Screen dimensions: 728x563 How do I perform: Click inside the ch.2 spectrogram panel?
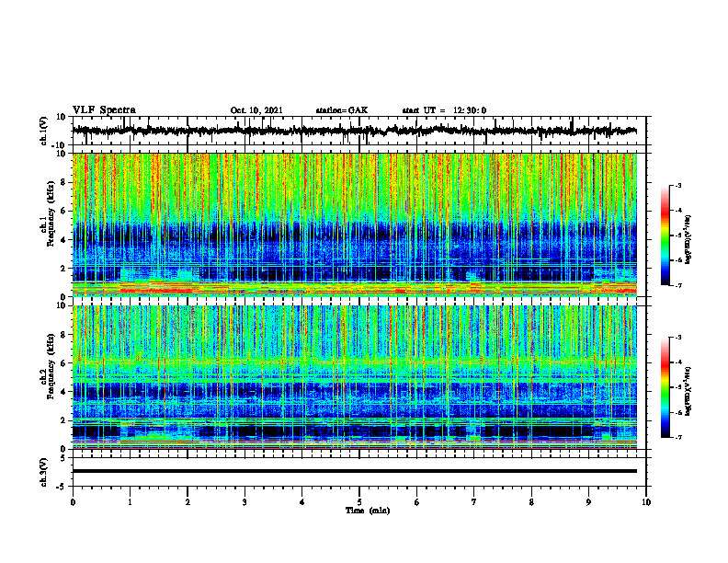354,377
